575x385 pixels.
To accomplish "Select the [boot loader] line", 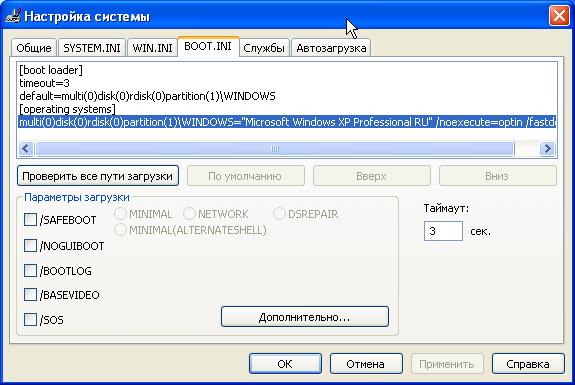I will coord(51,70).
